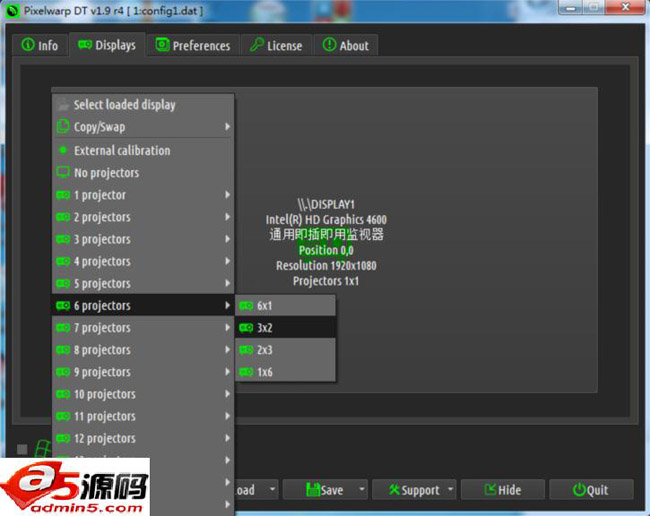650x516 pixels.
Task: Pick the 1x6 projector layout
Action: click(285, 372)
